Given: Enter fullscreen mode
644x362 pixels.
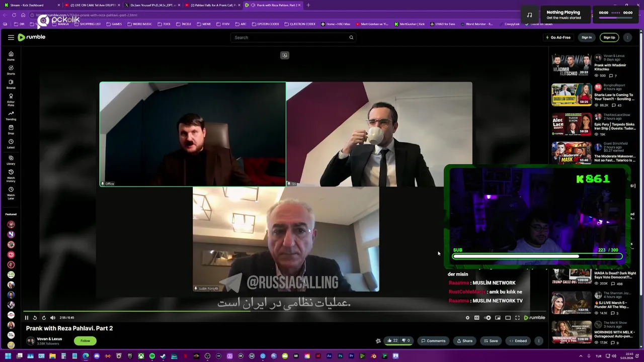Looking at the screenshot, I should click(x=517, y=318).
